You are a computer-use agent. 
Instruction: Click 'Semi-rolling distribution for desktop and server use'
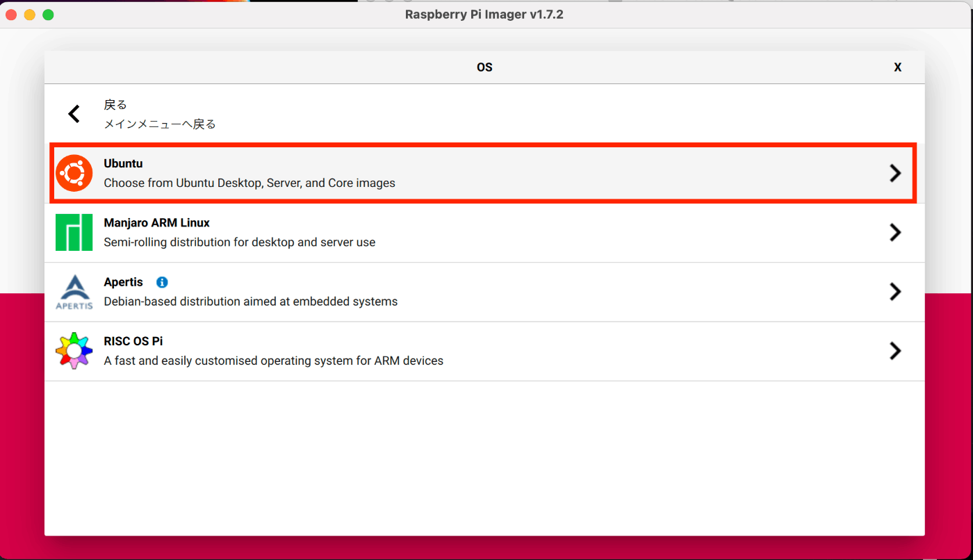240,242
